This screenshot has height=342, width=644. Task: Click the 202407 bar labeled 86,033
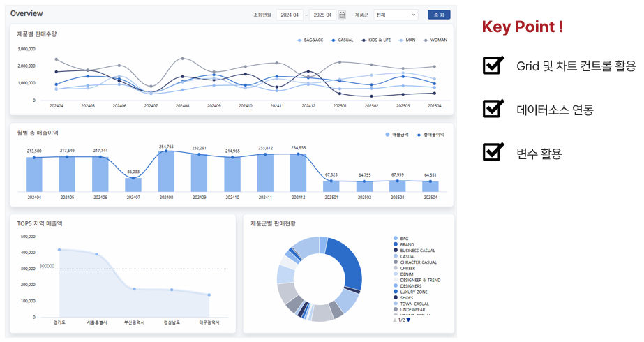click(133, 185)
